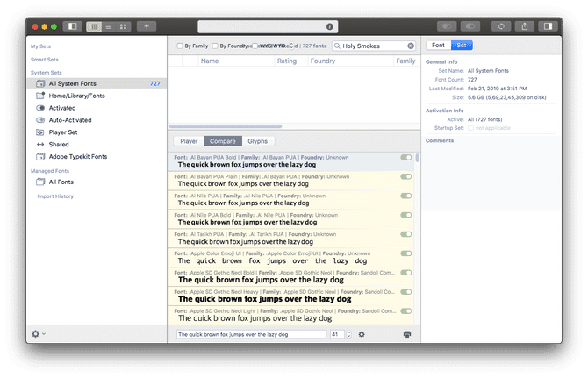
Task: Click the preview text input field
Action: 251,334
